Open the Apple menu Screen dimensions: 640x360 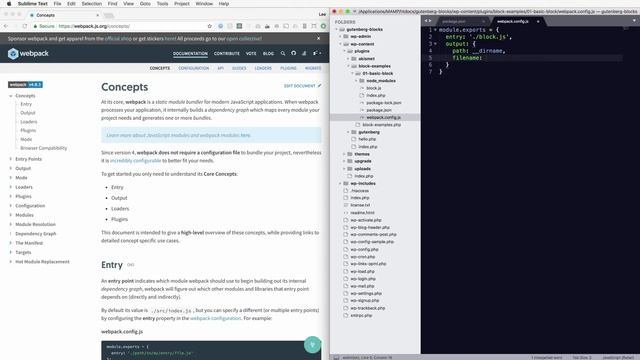9,3
